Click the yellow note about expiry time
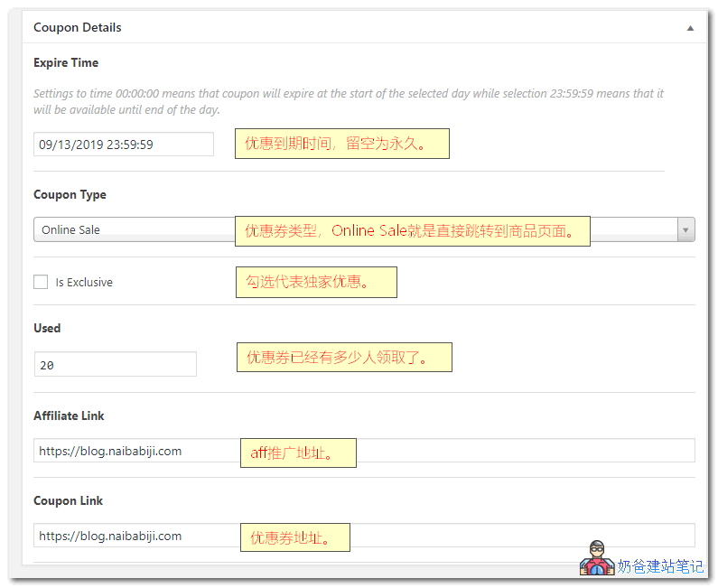The width and height of the screenshot is (718, 588). (341, 144)
